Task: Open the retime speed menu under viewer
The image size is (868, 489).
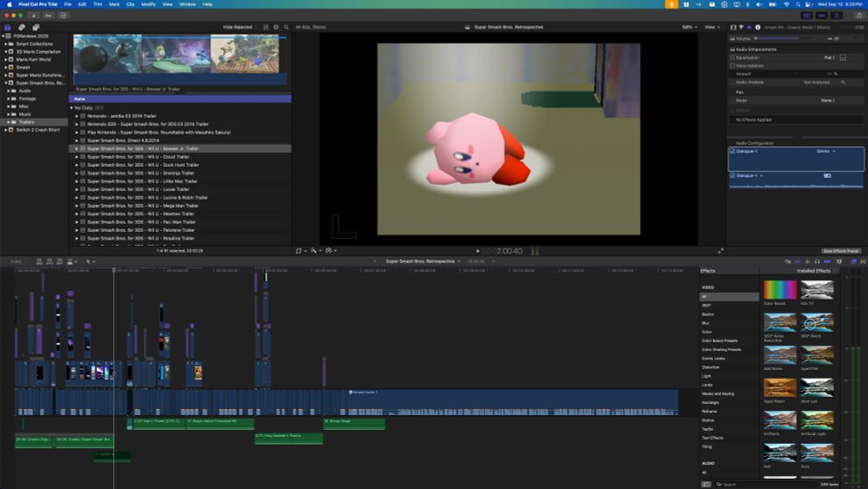Action: [331, 251]
